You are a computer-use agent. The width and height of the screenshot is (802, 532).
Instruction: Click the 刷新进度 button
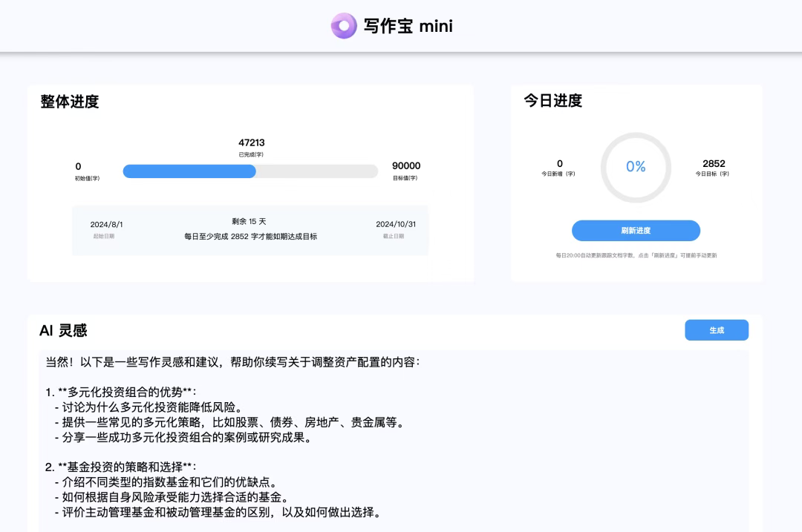[636, 231]
